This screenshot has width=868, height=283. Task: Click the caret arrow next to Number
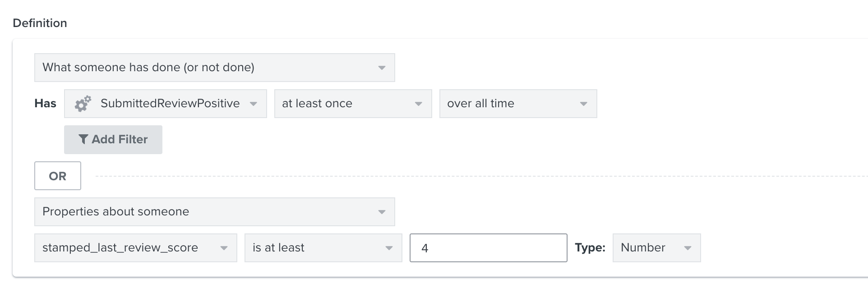coord(688,248)
